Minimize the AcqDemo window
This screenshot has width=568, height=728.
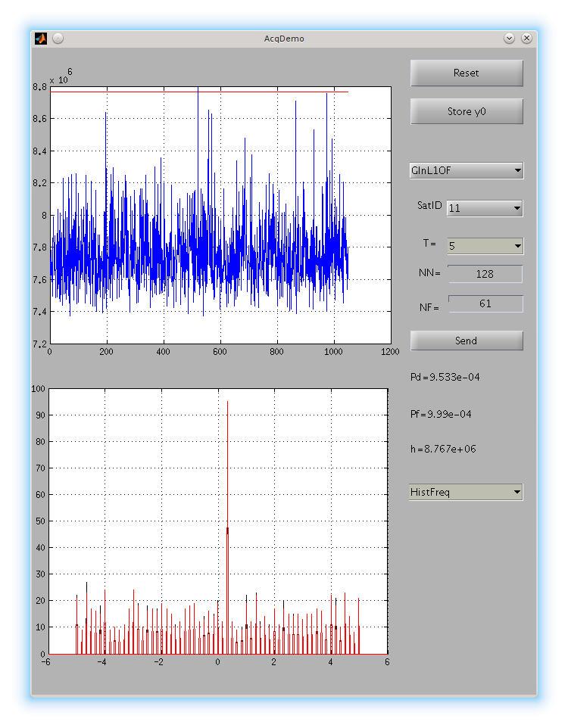[x=509, y=38]
